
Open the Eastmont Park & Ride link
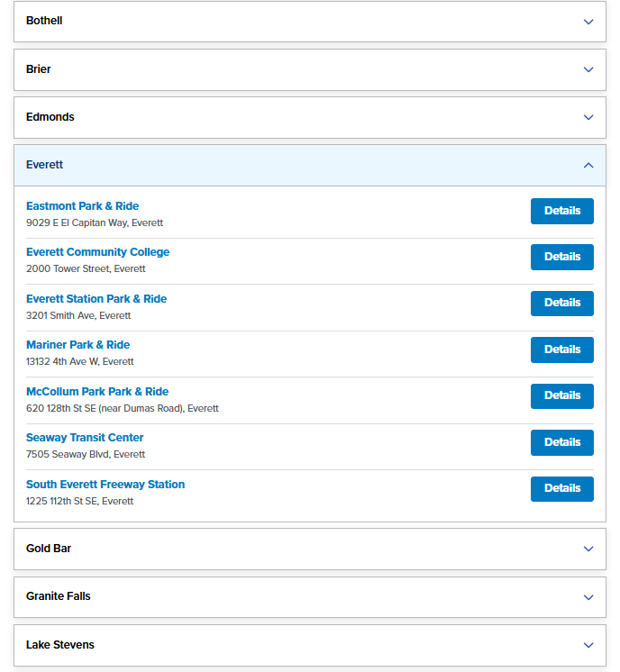(82, 206)
